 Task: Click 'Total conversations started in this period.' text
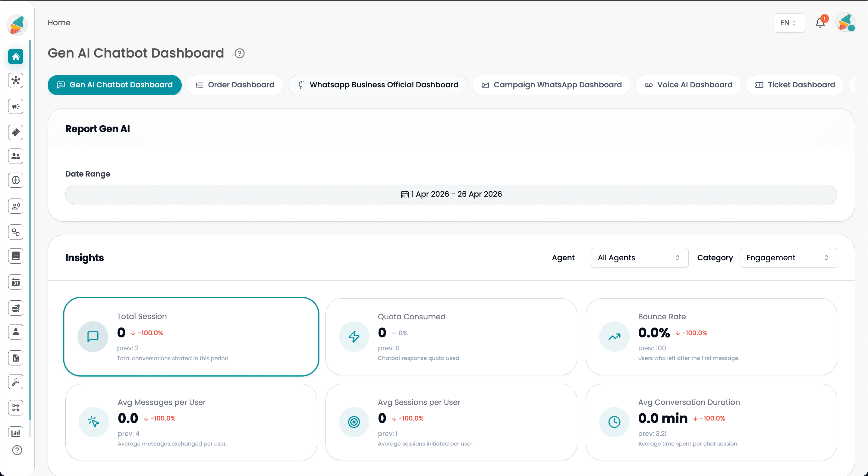pos(173,359)
